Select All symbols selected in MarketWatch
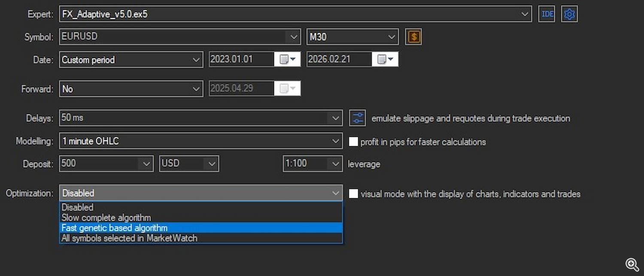The image size is (644, 276). click(x=201, y=238)
